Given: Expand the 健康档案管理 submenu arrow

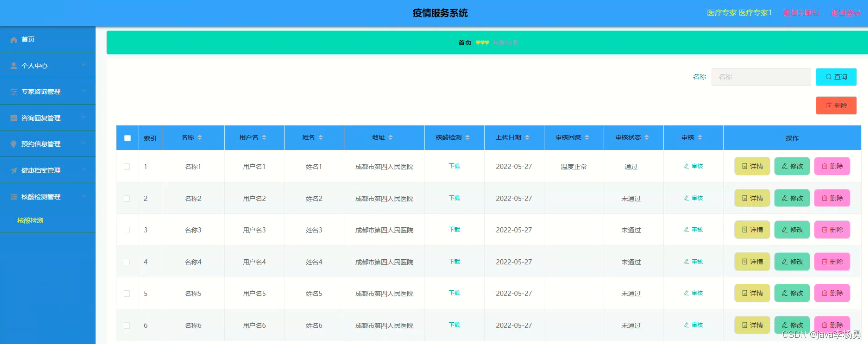Looking at the screenshot, I should tap(83, 169).
